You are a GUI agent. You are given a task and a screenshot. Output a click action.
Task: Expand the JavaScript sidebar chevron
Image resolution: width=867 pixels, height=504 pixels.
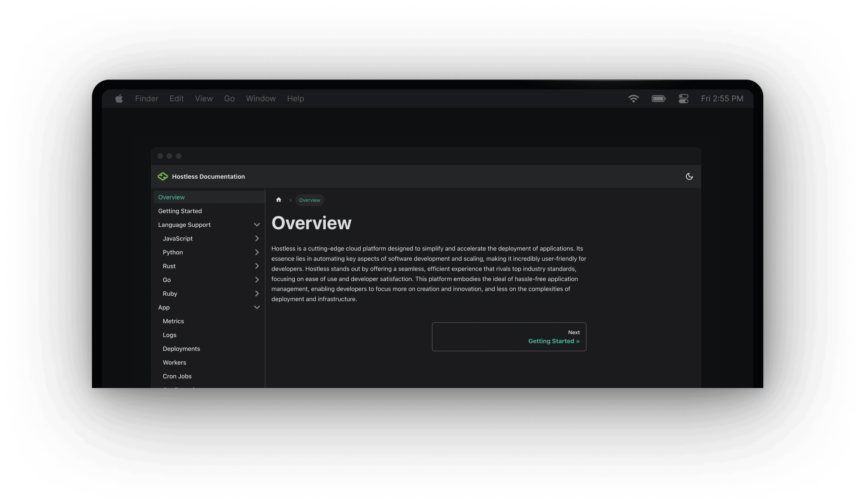click(x=257, y=238)
